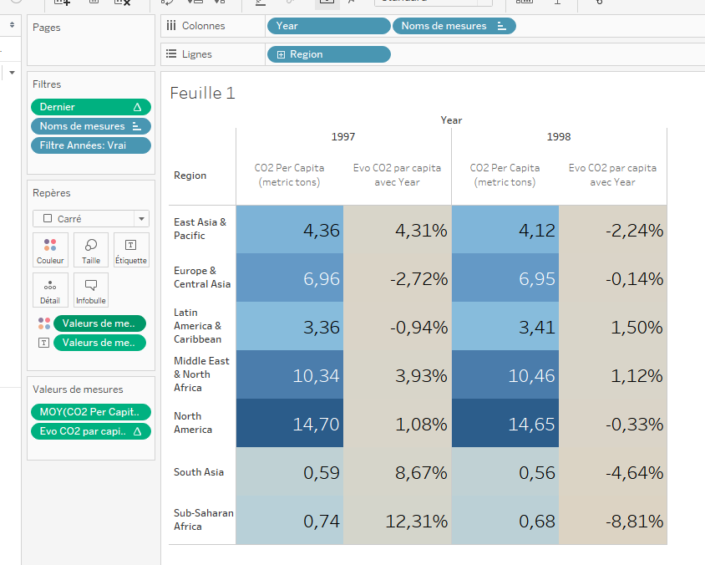Click the up-down arrows in left sidebar
The height and width of the screenshot is (565, 705).
12,25
